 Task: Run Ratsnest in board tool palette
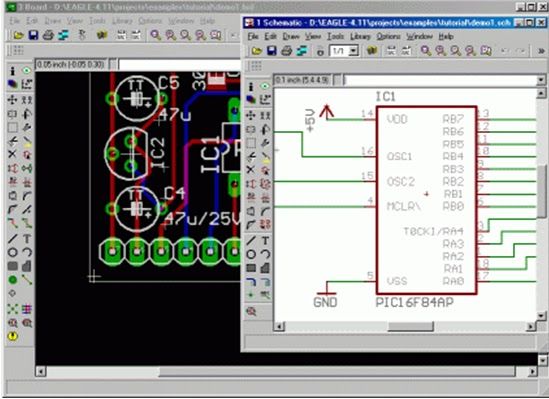[x=12, y=309]
